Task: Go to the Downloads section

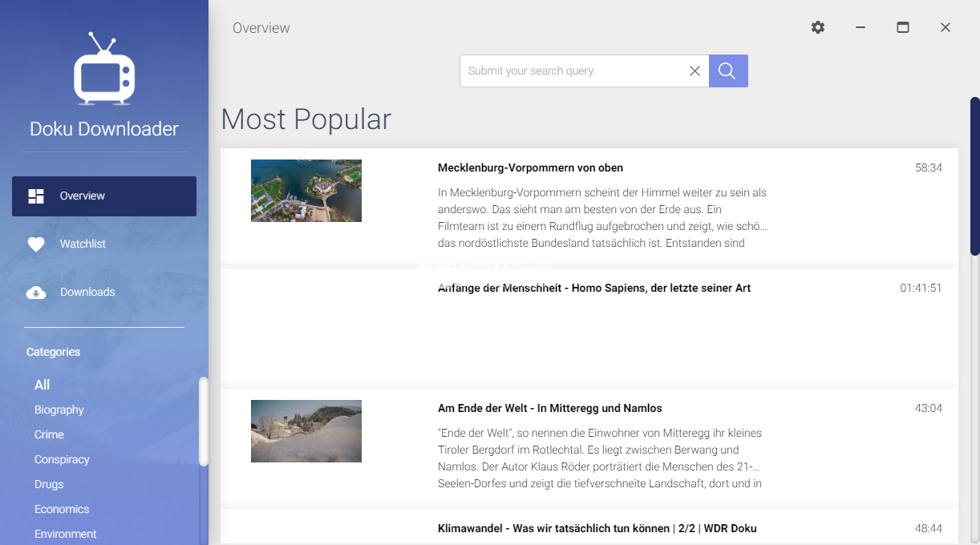Action: [87, 292]
